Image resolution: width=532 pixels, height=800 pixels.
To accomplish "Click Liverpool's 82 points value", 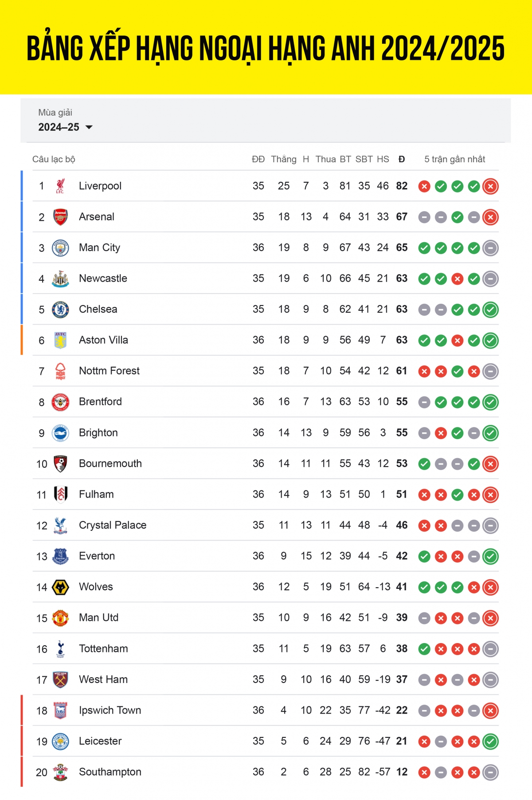I will (x=402, y=186).
